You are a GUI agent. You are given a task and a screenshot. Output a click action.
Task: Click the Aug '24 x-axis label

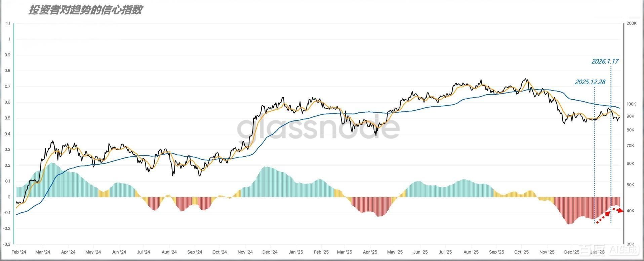(x=169, y=252)
